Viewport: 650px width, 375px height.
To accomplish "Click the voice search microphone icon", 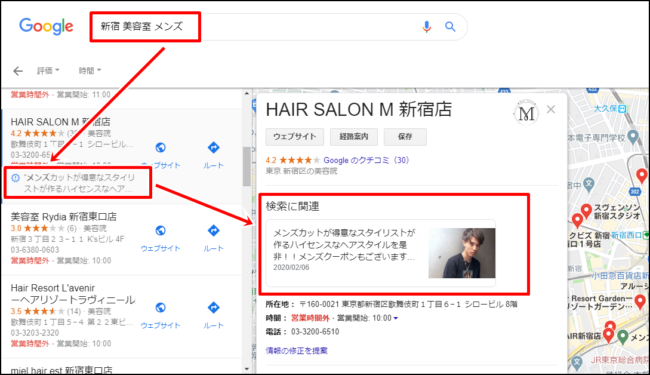I will coord(427,27).
